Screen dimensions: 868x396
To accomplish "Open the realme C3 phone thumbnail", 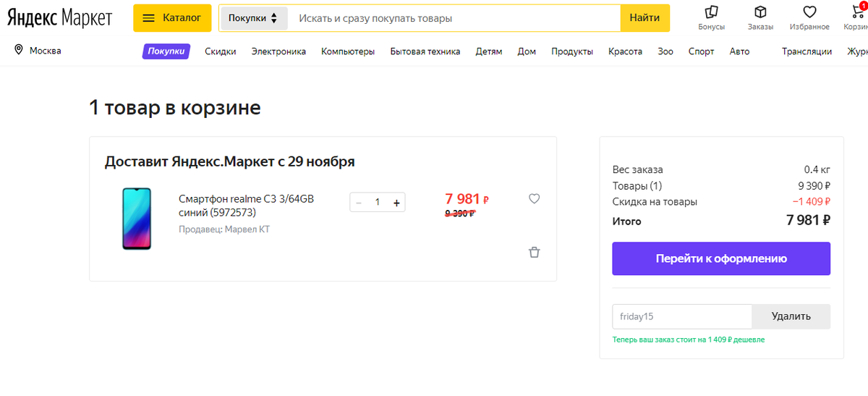I will [137, 219].
